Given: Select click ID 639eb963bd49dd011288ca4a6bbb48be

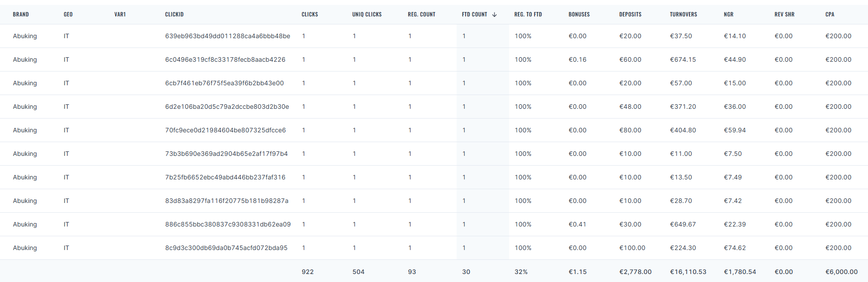Looking at the screenshot, I should pyautogui.click(x=228, y=36).
